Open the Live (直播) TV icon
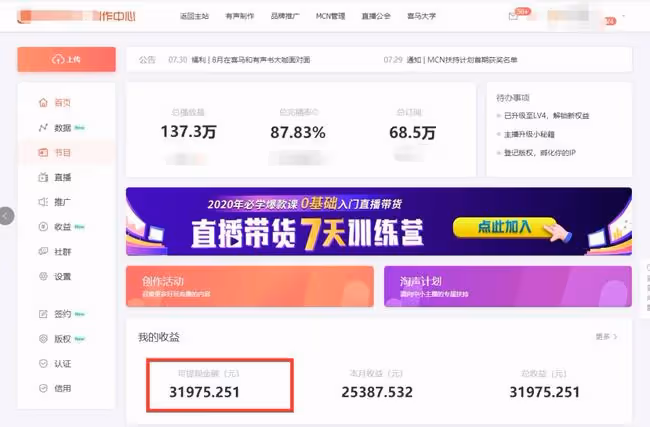The image size is (650, 427). coord(43,177)
